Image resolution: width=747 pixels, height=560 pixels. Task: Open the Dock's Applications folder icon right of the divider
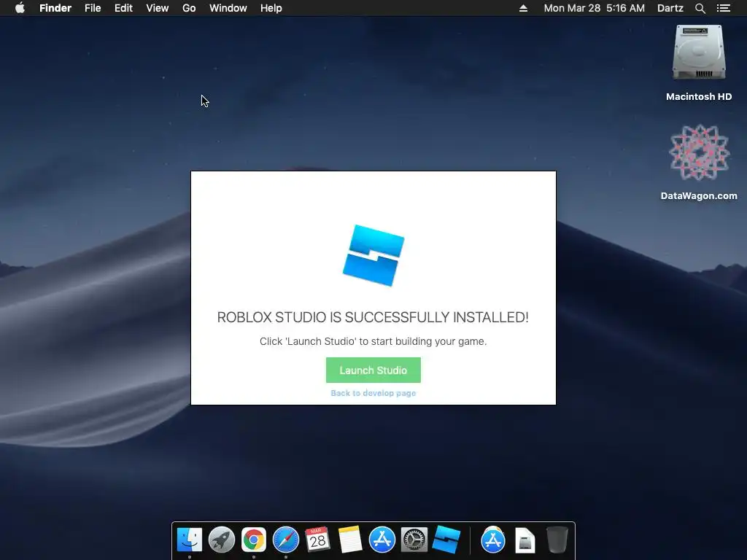pyautogui.click(x=493, y=540)
